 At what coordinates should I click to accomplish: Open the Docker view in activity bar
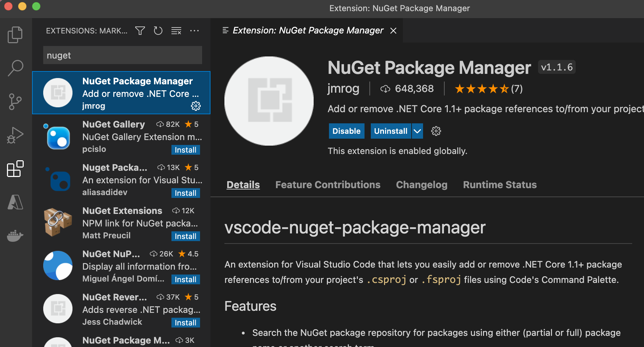click(15, 236)
